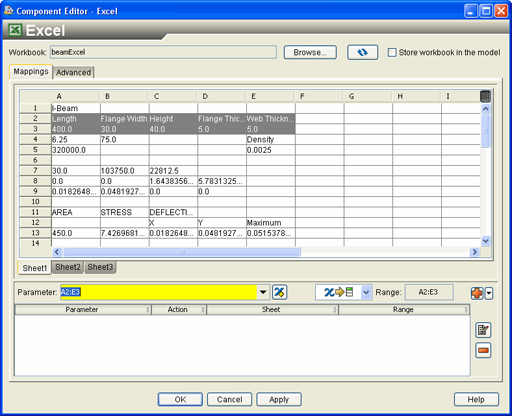The image size is (512, 416).
Task: Switch to the Advanced tab
Action: click(73, 72)
